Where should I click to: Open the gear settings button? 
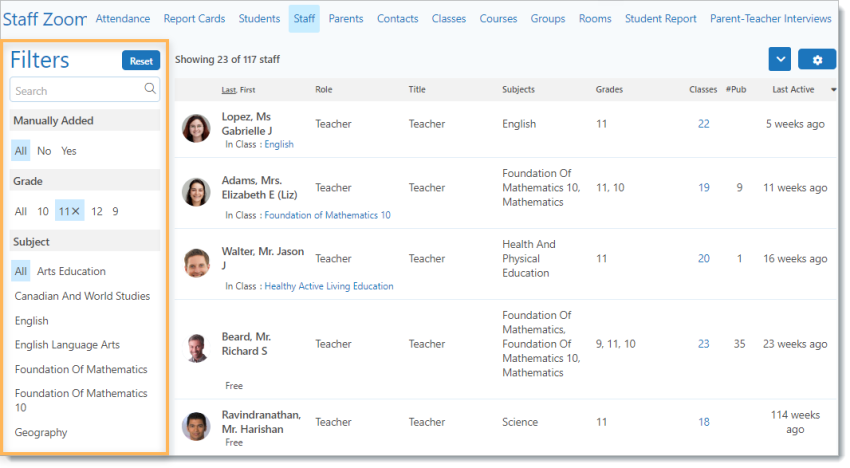click(817, 60)
